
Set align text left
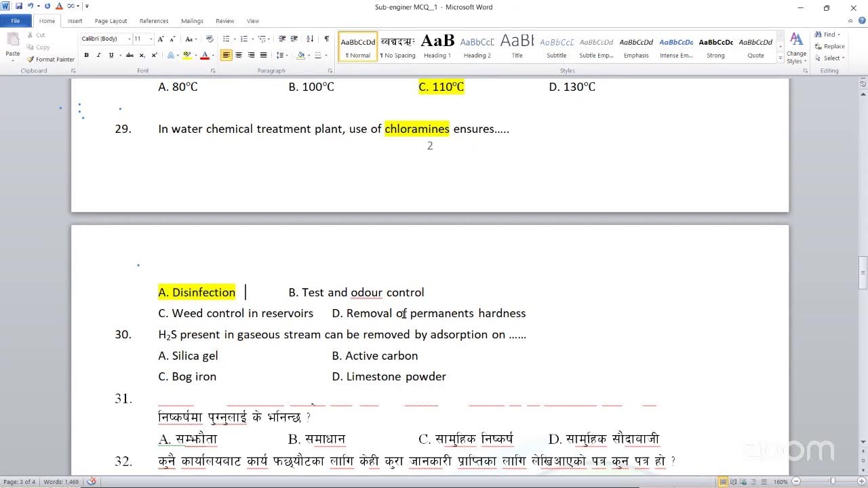(226, 55)
